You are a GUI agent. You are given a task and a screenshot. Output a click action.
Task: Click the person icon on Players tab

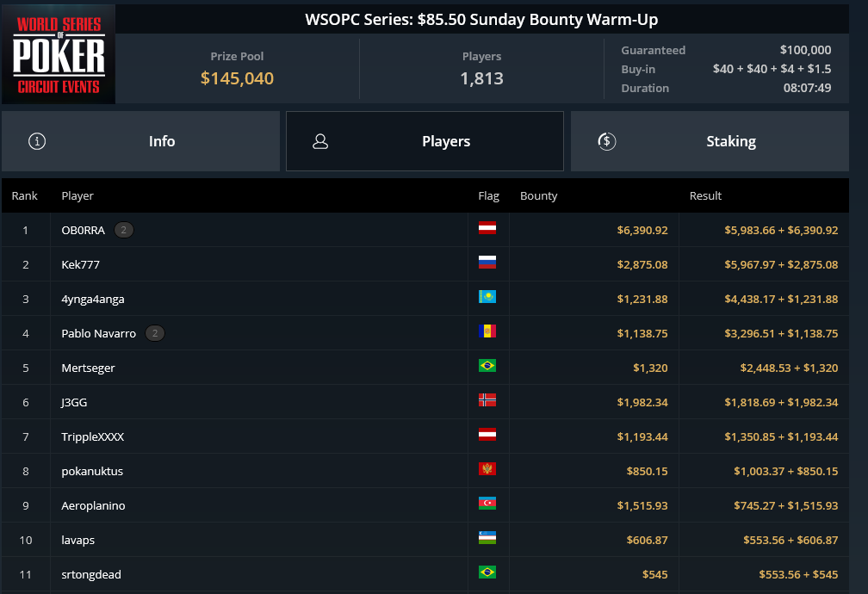(320, 141)
